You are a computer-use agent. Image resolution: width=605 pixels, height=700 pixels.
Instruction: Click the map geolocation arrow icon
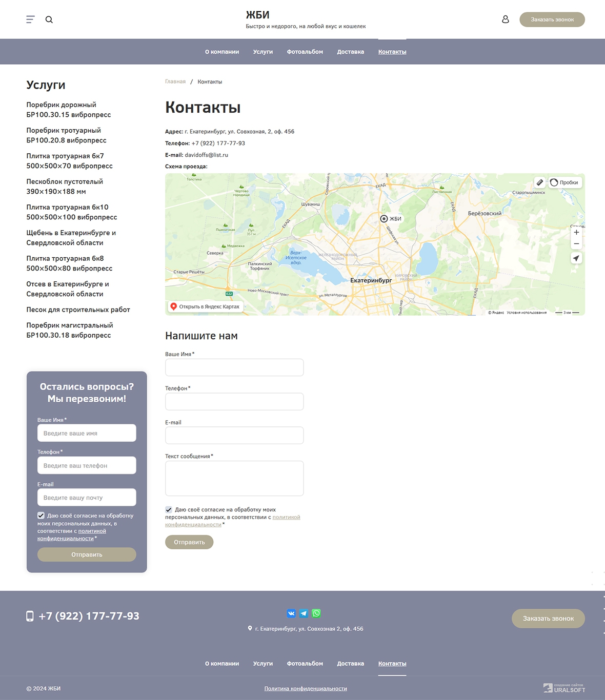pos(576,258)
